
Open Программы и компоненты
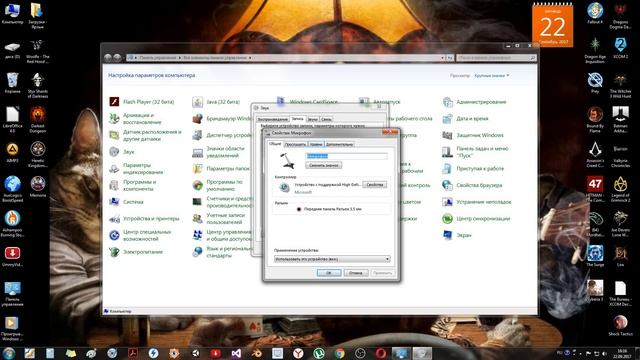click(133, 185)
